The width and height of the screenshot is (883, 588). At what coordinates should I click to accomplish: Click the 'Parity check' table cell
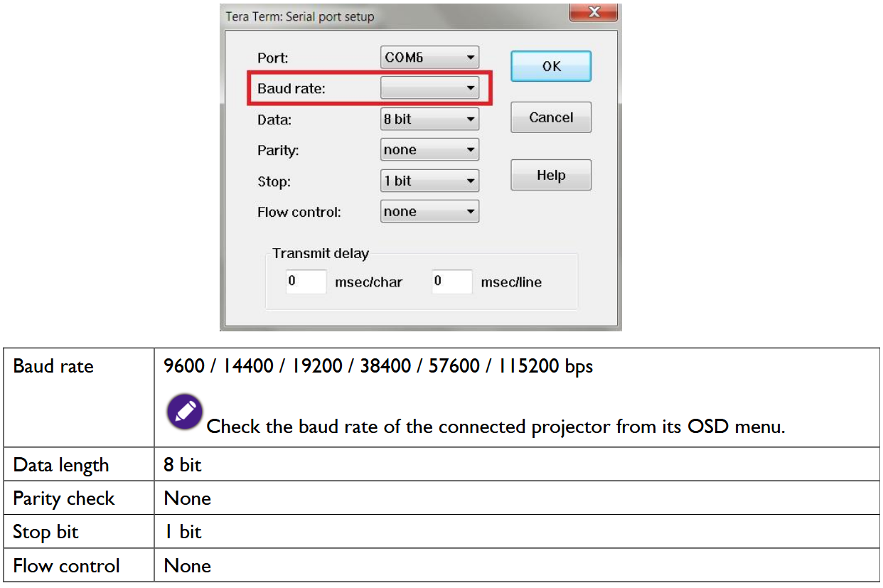click(x=79, y=498)
